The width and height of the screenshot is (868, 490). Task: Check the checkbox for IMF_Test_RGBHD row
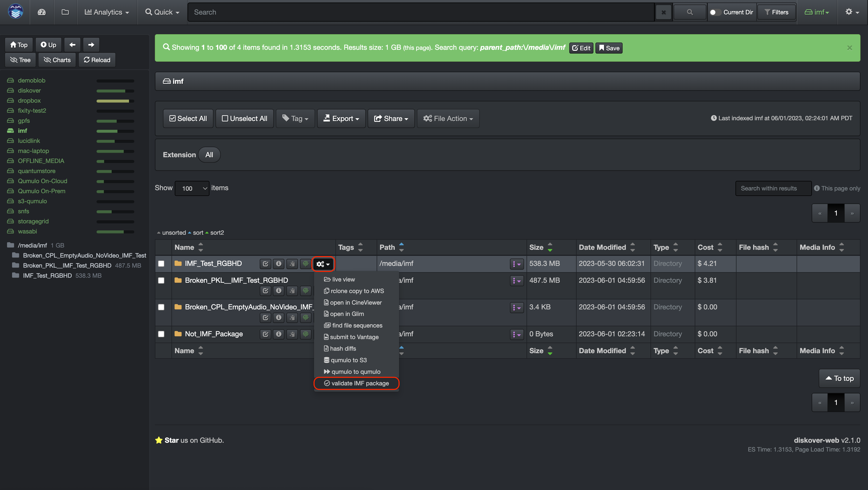tap(161, 264)
